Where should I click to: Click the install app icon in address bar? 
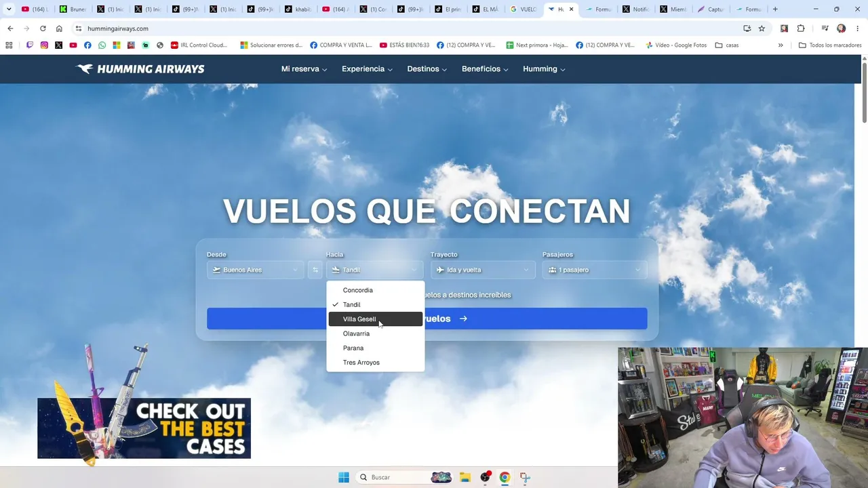tap(747, 28)
